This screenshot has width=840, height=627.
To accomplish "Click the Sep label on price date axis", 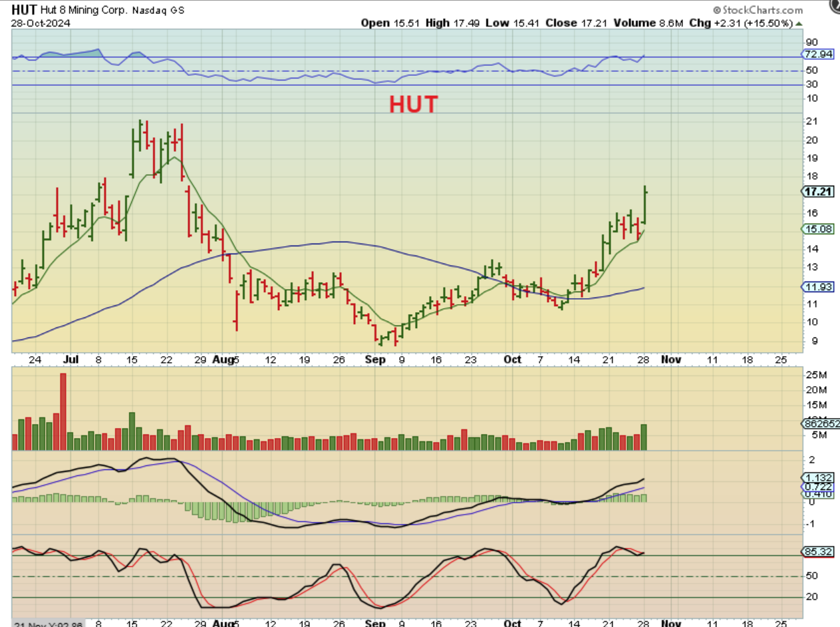I will point(375,359).
